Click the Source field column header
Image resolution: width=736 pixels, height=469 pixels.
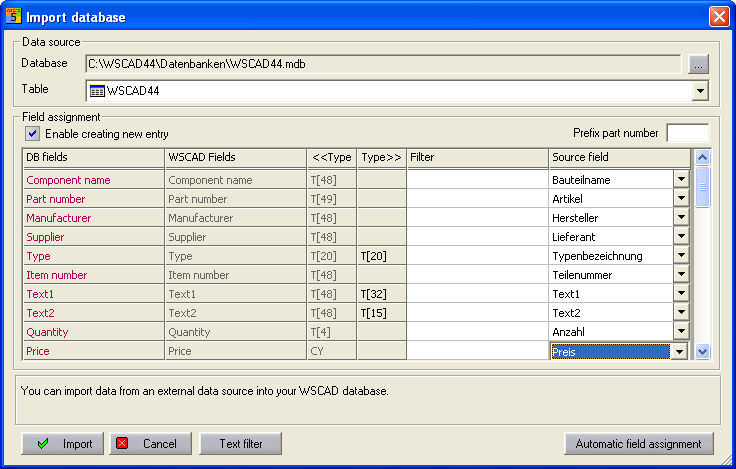click(619, 158)
